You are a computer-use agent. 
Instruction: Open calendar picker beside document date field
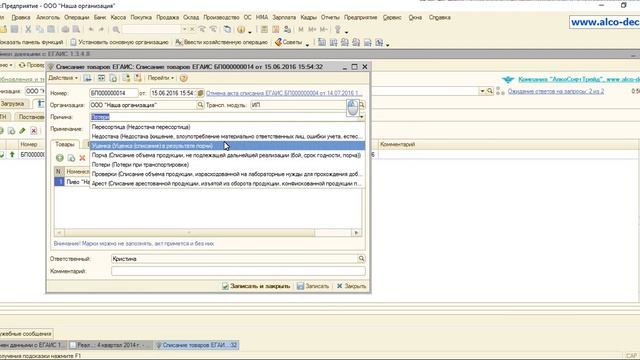[x=200, y=93]
